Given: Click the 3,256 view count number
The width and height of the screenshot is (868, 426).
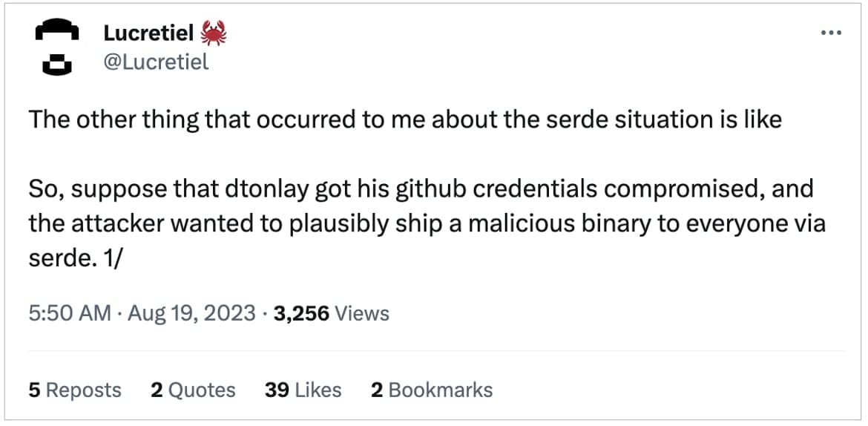Looking at the screenshot, I should click(x=300, y=312).
